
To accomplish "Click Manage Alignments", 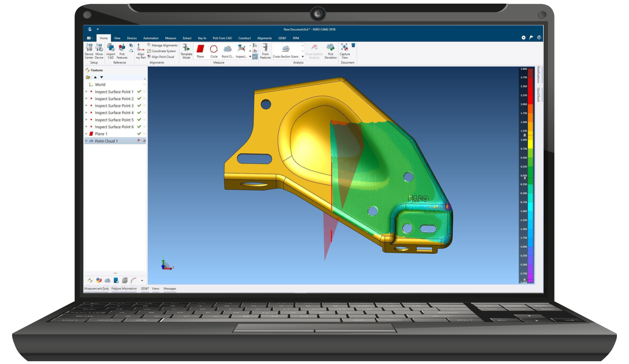I will tap(164, 45).
